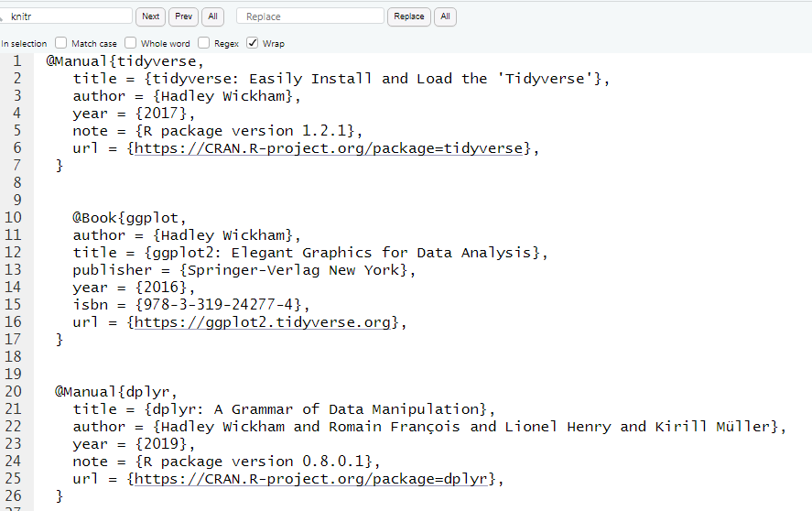Open the CRAN tidyverse package URL
812x511 pixels.
329,148
